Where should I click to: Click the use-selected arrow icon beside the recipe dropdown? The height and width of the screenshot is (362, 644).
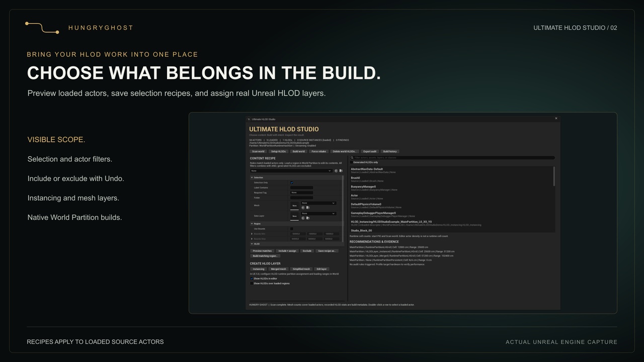pos(336,171)
